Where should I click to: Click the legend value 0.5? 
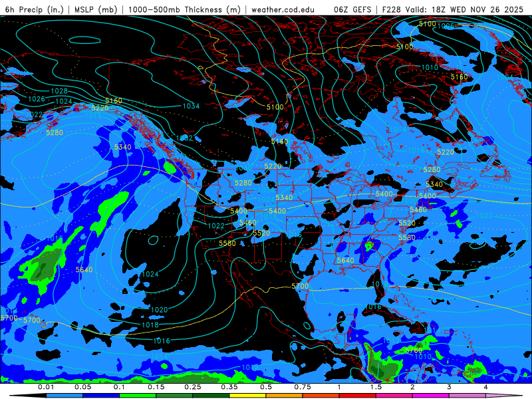[266, 387]
